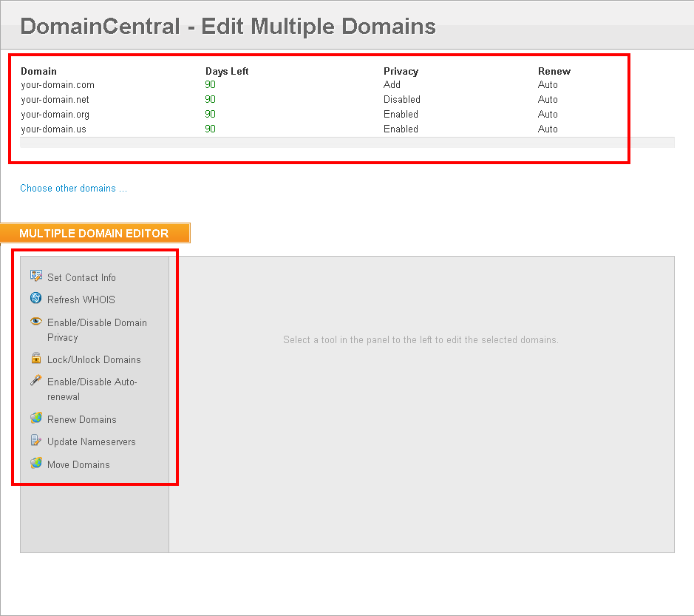
Task: Click Enabled privacy status on your-domain.org
Action: 401,114
